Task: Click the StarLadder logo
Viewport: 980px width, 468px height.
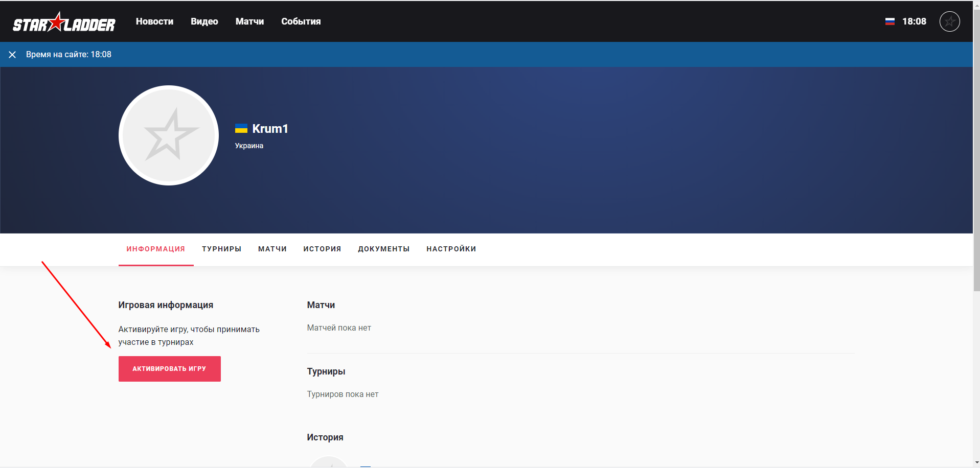Action: (64, 22)
